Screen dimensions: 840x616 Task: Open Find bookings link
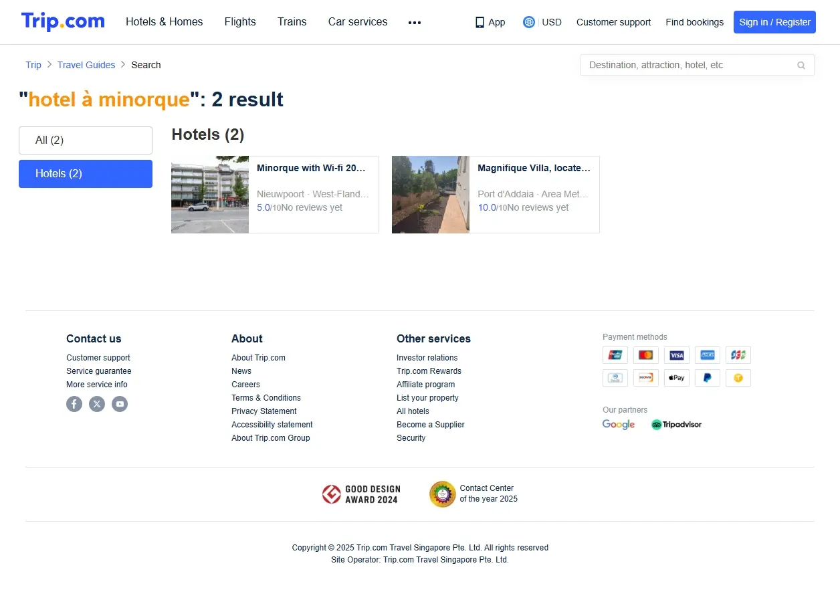point(694,22)
